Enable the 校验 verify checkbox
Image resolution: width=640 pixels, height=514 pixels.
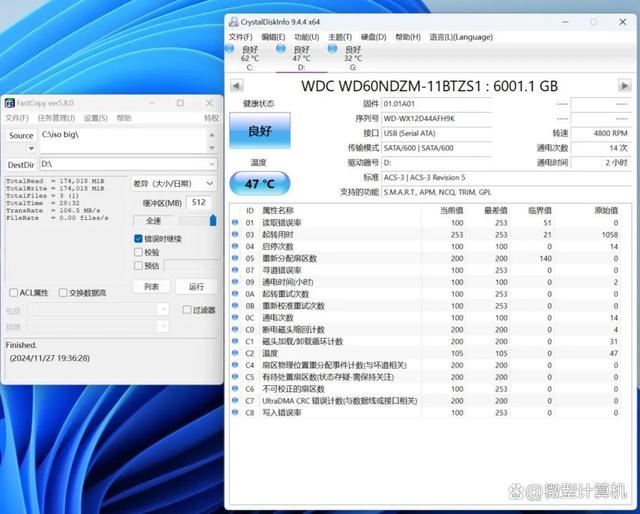[x=139, y=253]
